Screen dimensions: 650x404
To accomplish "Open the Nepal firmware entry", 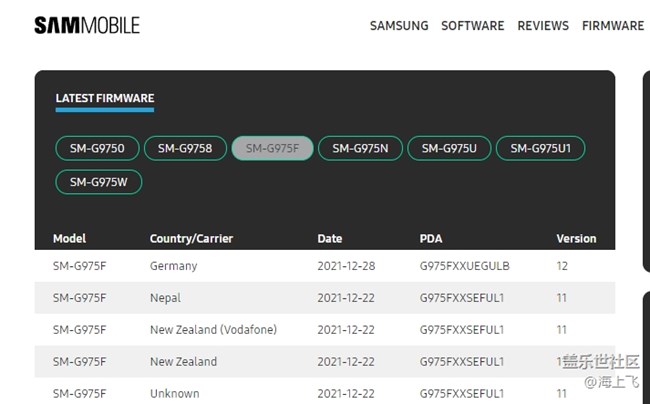I will [x=165, y=298].
